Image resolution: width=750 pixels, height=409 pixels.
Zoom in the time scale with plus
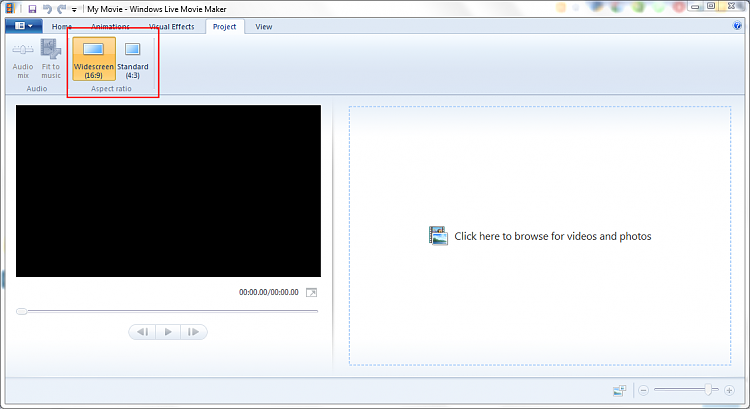(729, 390)
